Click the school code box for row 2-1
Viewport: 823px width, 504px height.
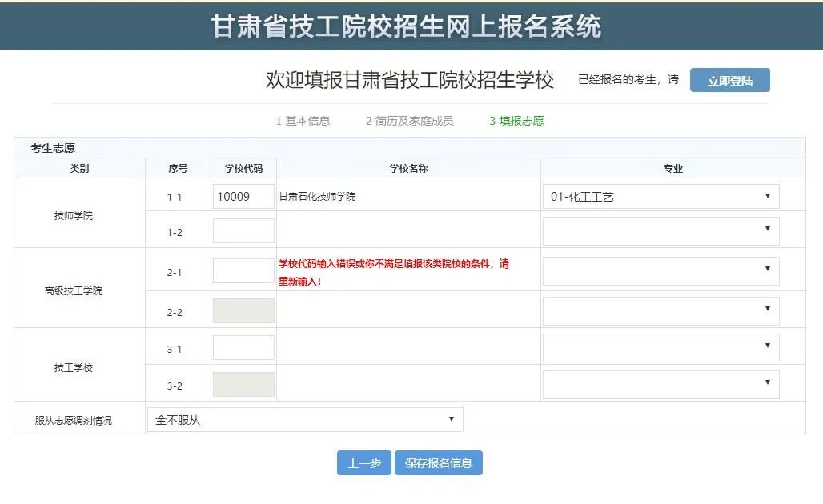[x=243, y=270]
